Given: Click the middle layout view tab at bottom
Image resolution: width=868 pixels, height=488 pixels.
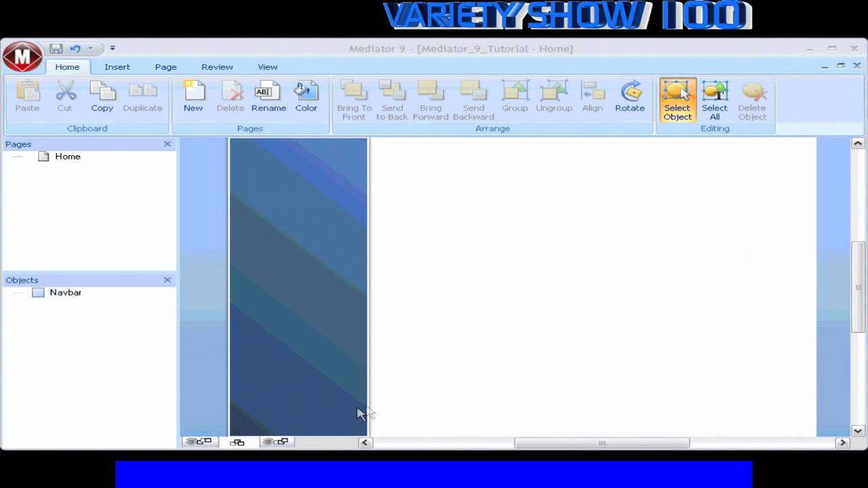Looking at the screenshot, I should [237, 442].
